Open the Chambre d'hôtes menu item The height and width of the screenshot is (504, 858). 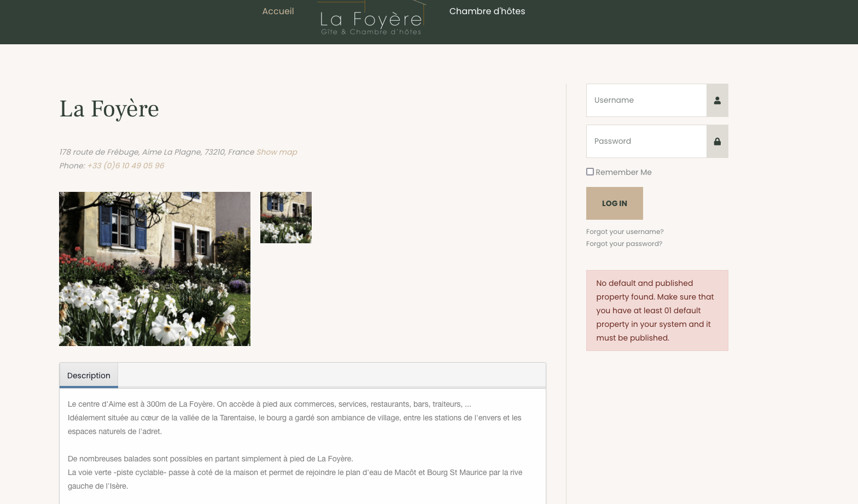click(x=487, y=11)
